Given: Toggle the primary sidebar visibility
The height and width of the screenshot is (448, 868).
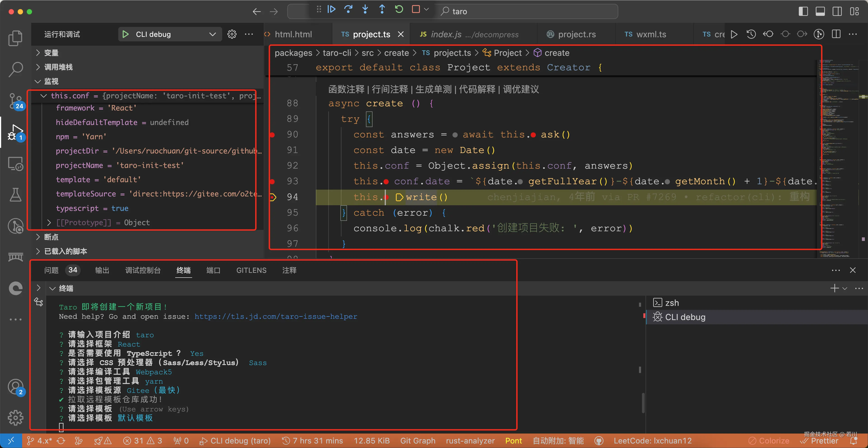Looking at the screenshot, I should (803, 11).
